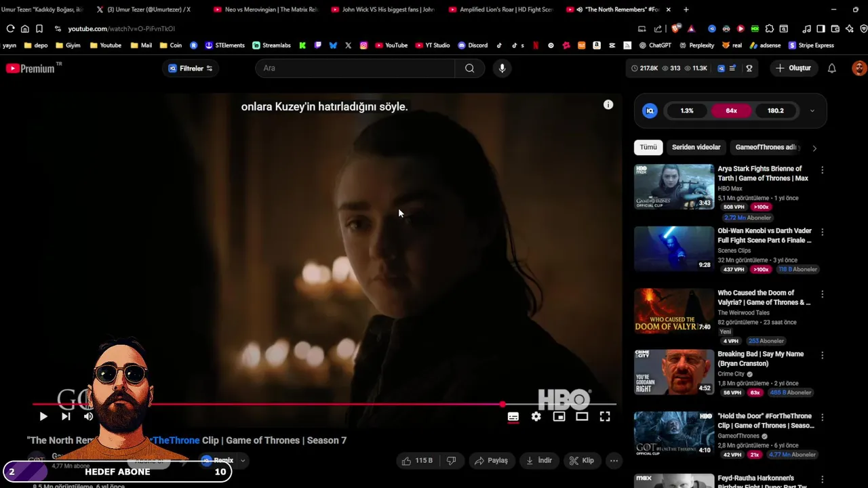Download the video with İndir
868x488 pixels.
pos(539,461)
